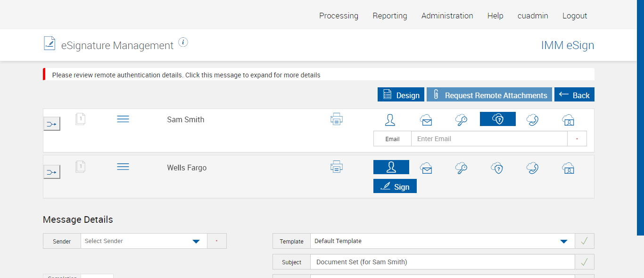
Task: Click the printer icon in Wells Fargo row
Action: pos(337,167)
